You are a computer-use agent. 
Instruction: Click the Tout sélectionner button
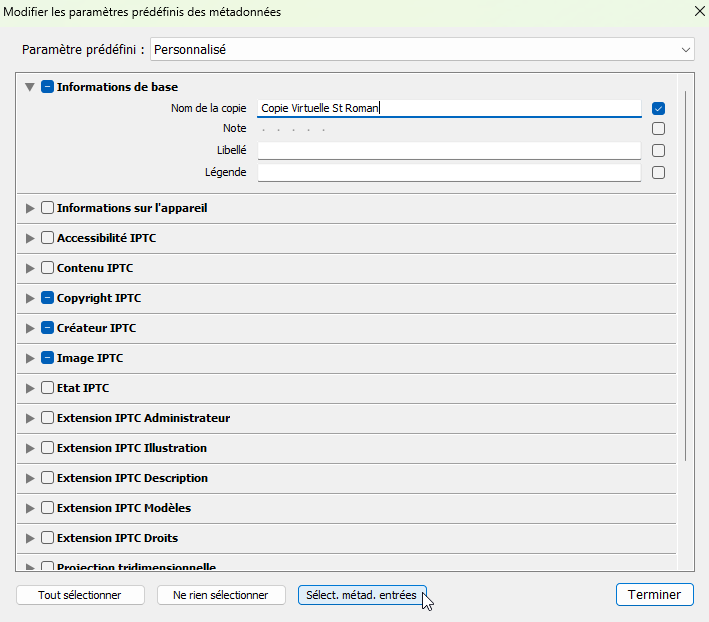pos(80,595)
